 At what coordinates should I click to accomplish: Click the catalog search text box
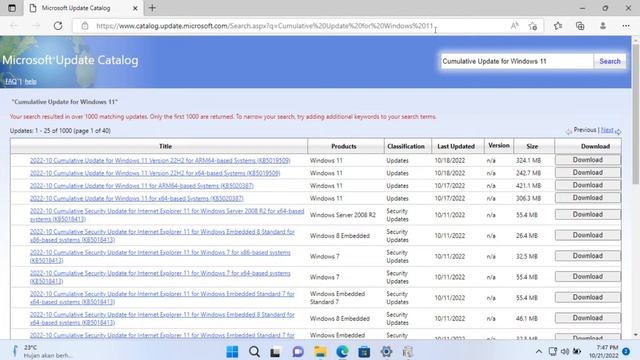pos(516,61)
